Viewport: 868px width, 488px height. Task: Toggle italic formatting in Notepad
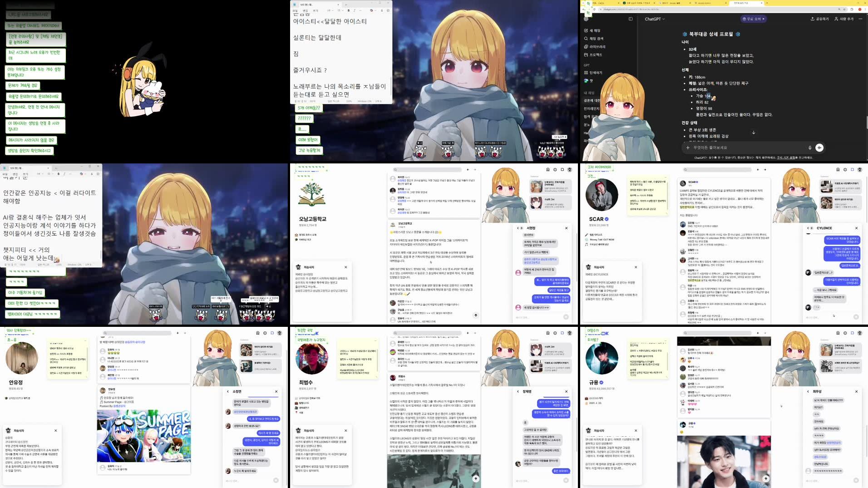tap(354, 10)
